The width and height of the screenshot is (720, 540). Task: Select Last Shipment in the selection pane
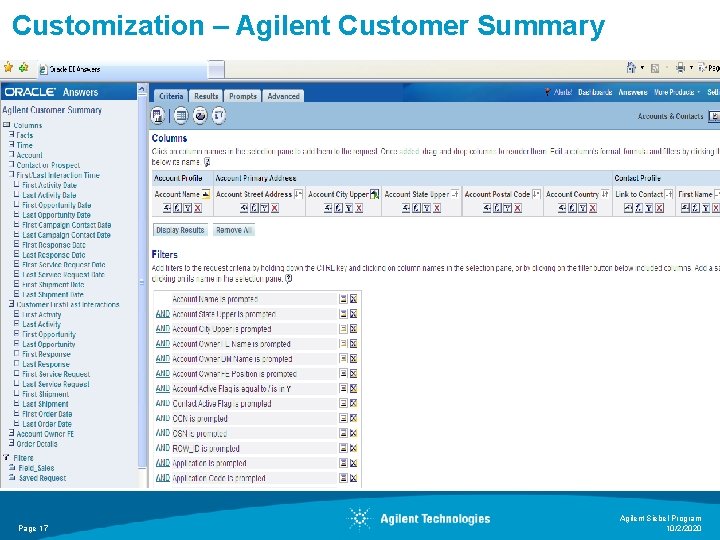point(45,404)
